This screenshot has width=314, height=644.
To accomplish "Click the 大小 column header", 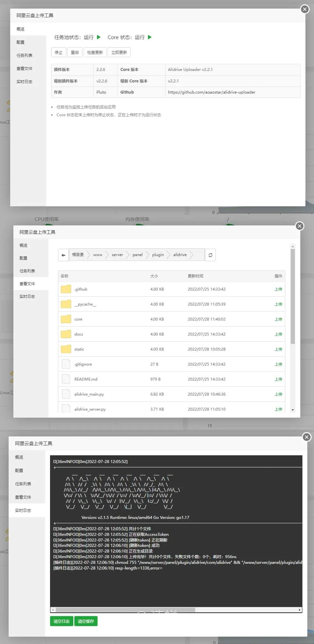I will click(x=154, y=276).
